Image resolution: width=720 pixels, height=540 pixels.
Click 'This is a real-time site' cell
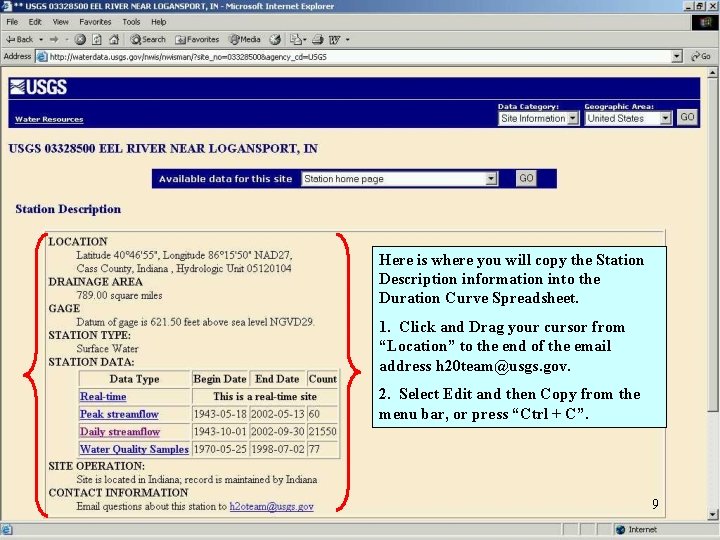pos(265,396)
